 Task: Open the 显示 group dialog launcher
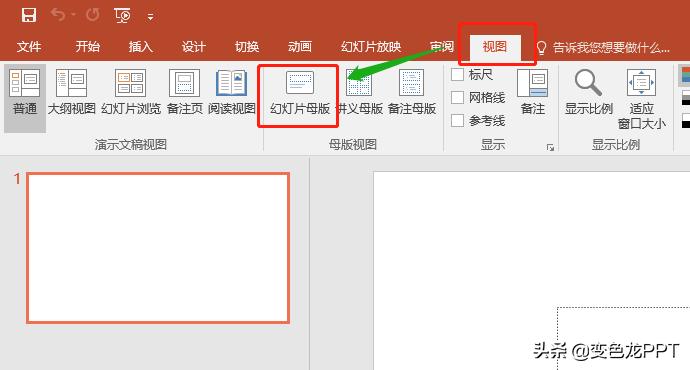[x=550, y=147]
